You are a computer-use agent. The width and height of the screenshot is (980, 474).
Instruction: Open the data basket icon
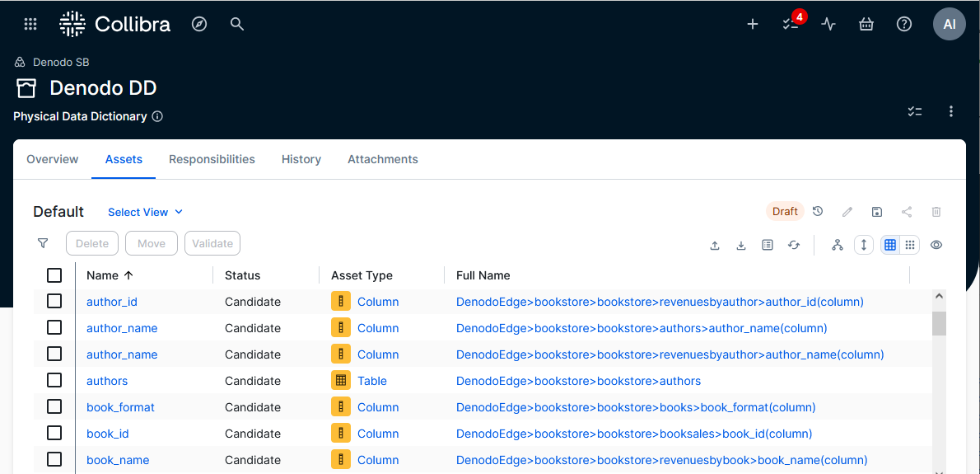pos(866,25)
